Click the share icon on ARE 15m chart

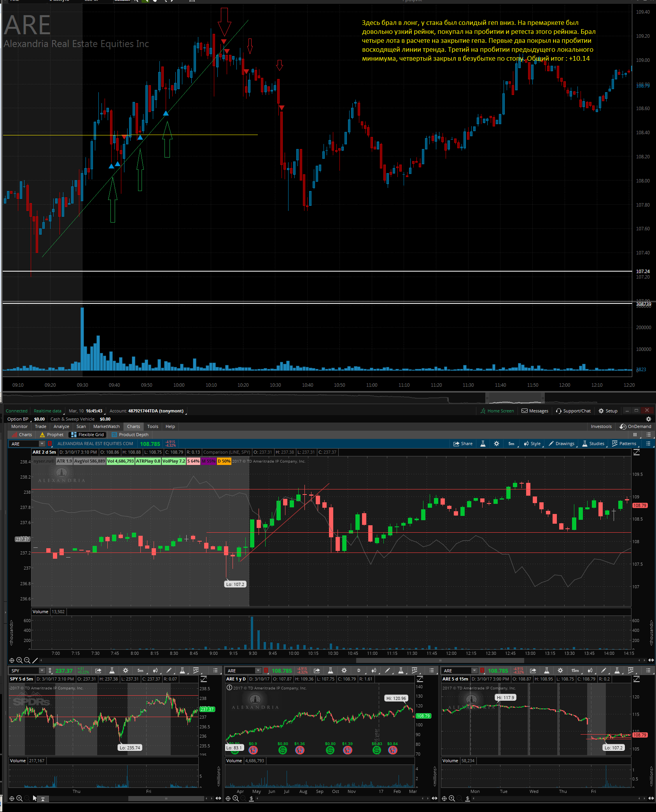point(533,671)
